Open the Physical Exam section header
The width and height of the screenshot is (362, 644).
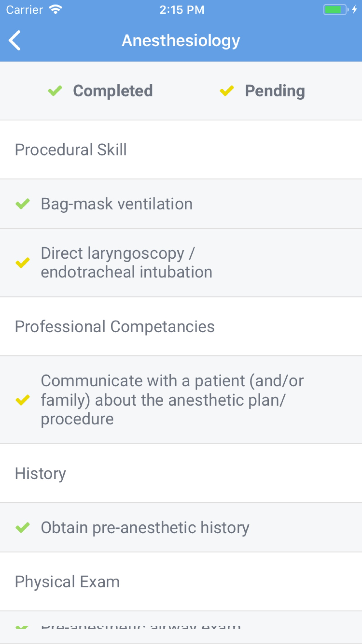[x=67, y=582]
